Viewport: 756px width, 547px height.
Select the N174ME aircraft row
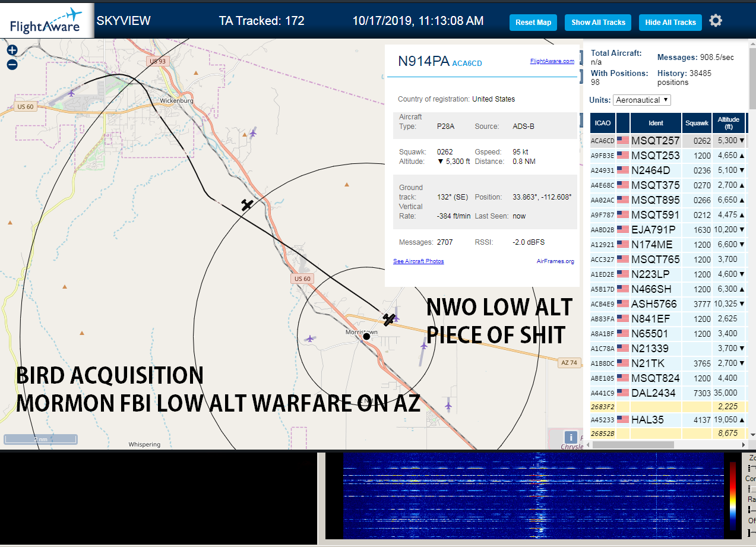tap(668, 245)
